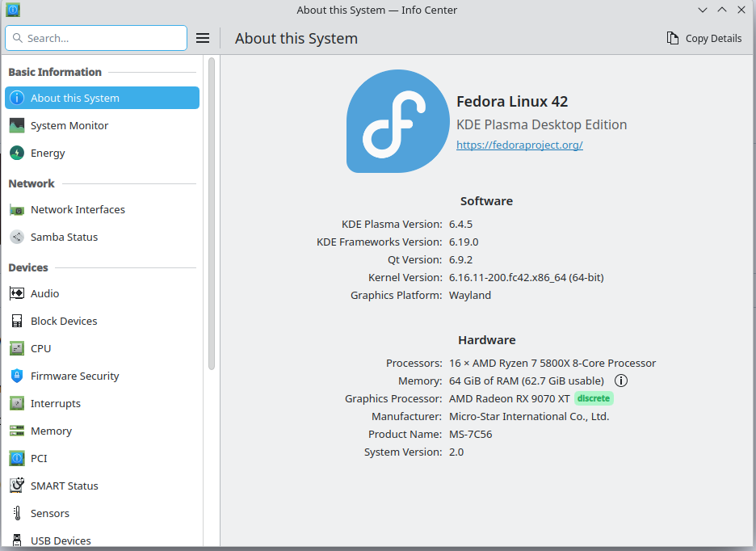The image size is (756, 551).
Task: Click the System Monitor graph icon
Action: pyautogui.click(x=17, y=125)
